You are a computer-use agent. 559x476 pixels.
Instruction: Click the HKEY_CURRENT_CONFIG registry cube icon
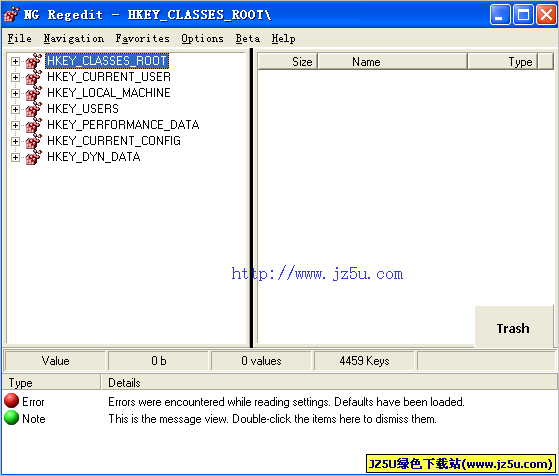pyautogui.click(x=34, y=141)
